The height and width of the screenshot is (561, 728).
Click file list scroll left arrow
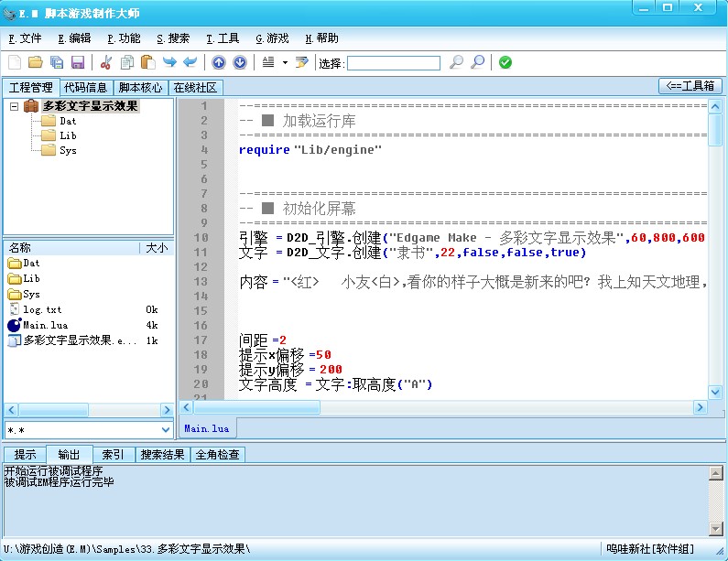click(x=12, y=410)
